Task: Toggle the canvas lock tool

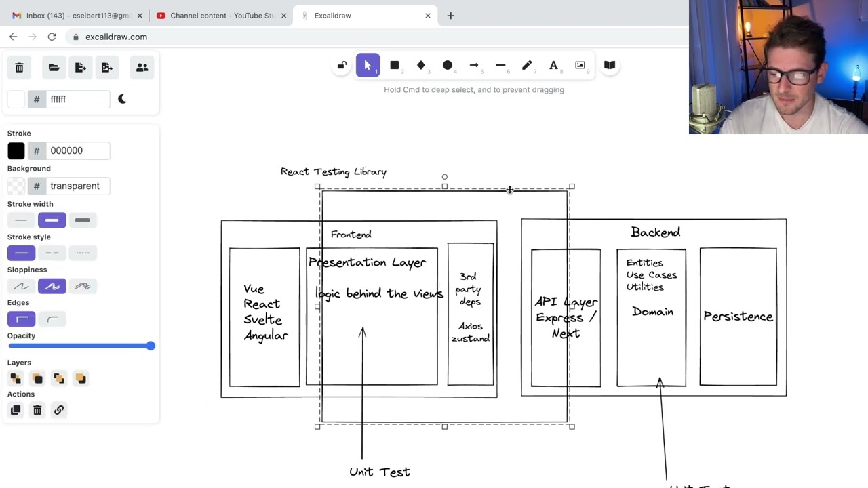Action: coord(342,66)
